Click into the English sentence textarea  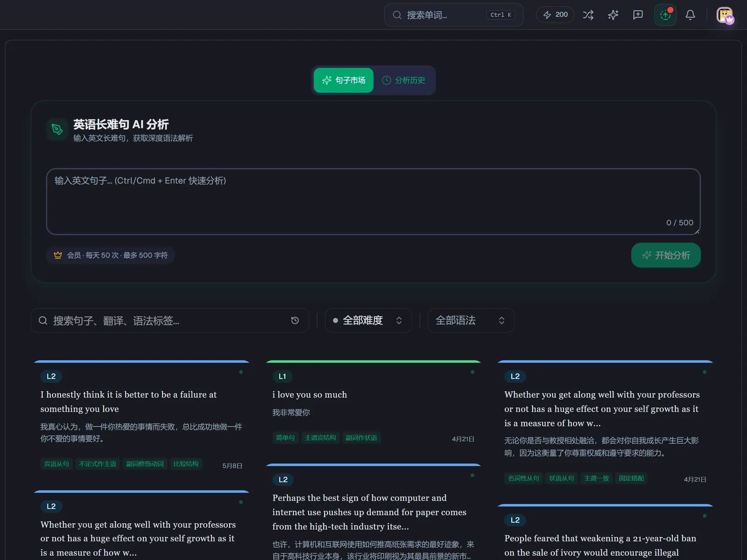[x=373, y=202]
